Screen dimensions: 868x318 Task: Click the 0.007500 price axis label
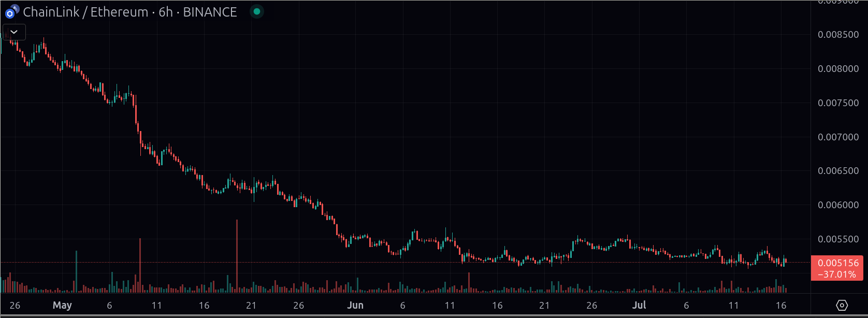coord(838,103)
